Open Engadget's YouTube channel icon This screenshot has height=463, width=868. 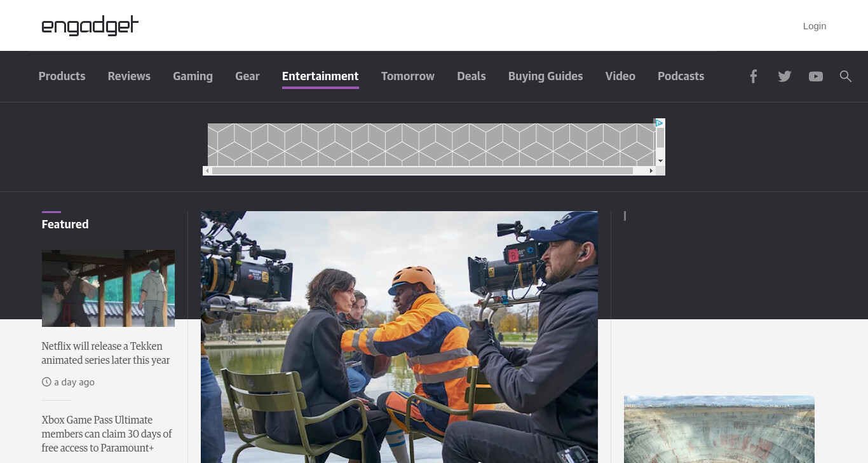click(x=816, y=76)
